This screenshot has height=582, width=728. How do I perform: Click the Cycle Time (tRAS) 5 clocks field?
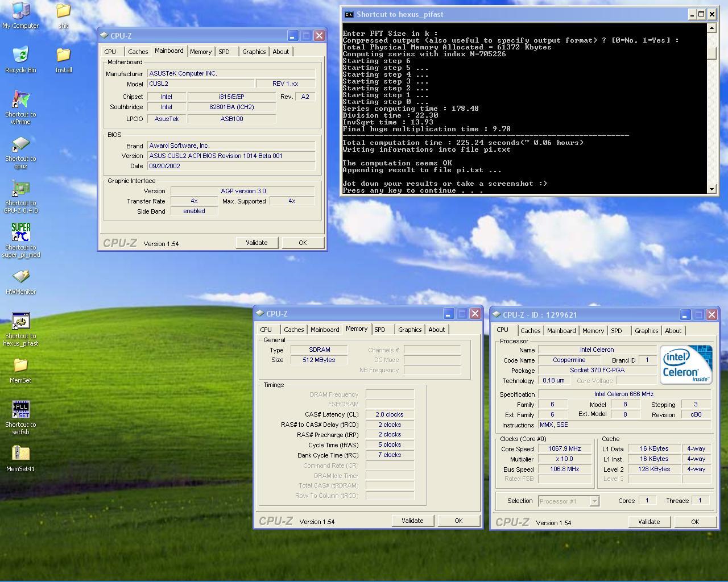[x=390, y=445]
